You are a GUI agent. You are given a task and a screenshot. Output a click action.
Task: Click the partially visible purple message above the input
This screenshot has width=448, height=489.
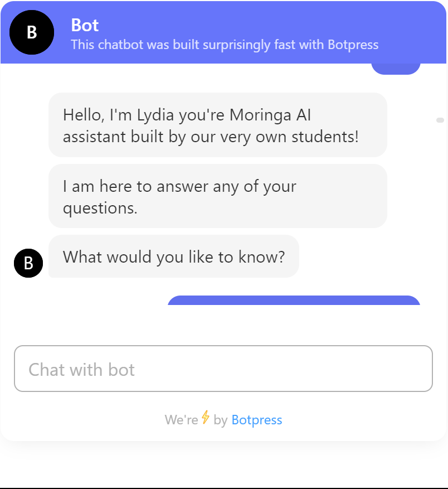click(x=294, y=301)
